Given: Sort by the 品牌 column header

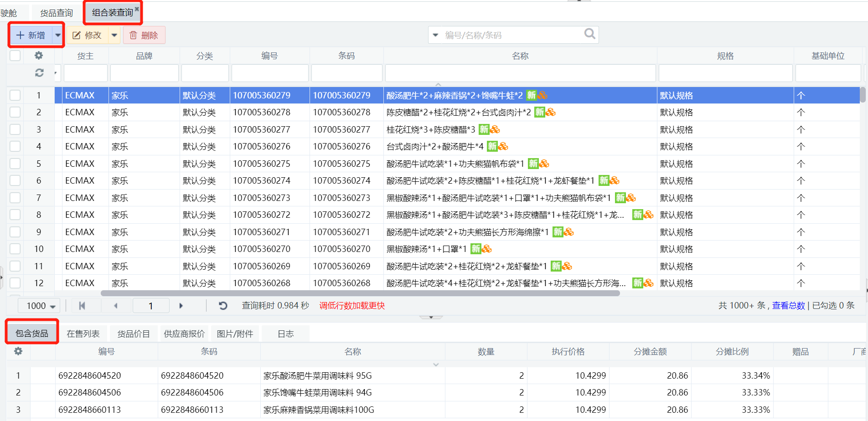Looking at the screenshot, I should coord(144,56).
